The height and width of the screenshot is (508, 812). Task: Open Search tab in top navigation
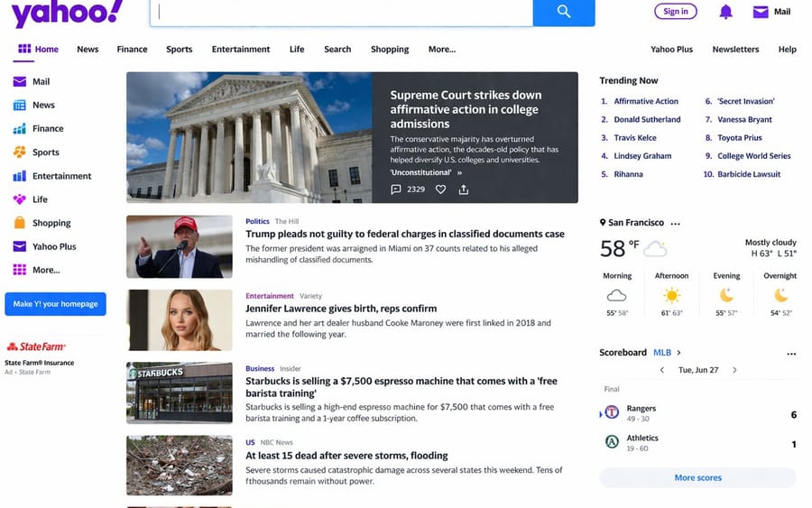pos(337,50)
